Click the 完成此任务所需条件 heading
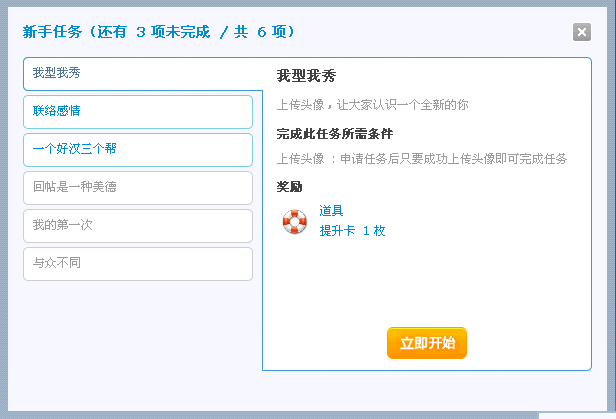Viewport: 616px width, 419px height. coord(335,133)
